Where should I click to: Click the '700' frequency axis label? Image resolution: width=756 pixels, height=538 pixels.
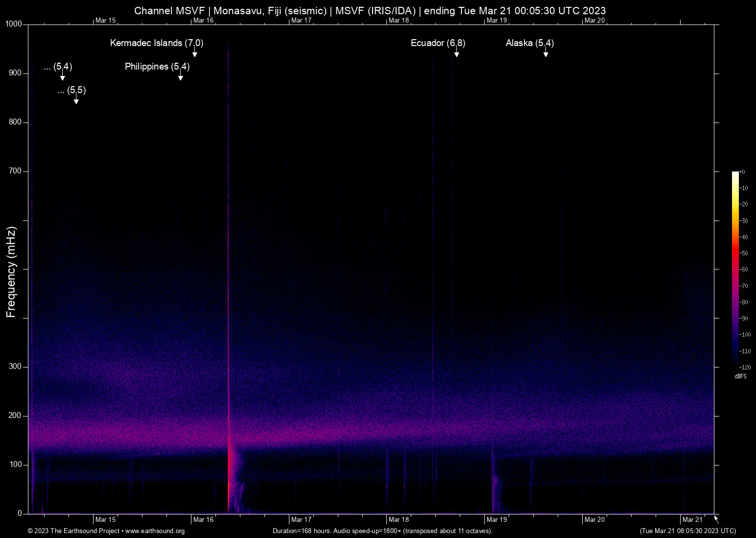pyautogui.click(x=15, y=171)
